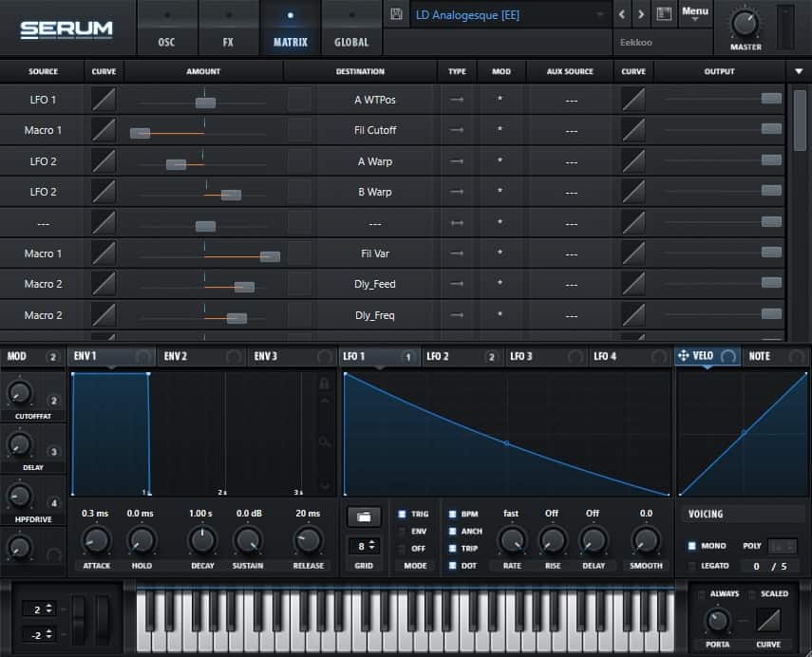
Task: Click the bidirectional type arrow in empty row
Action: 457,223
